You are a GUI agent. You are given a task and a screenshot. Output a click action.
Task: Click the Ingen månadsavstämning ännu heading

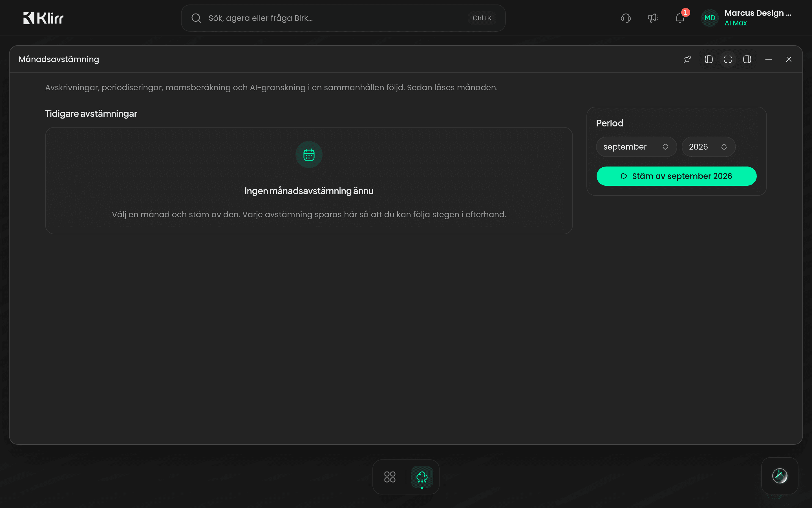click(x=309, y=191)
